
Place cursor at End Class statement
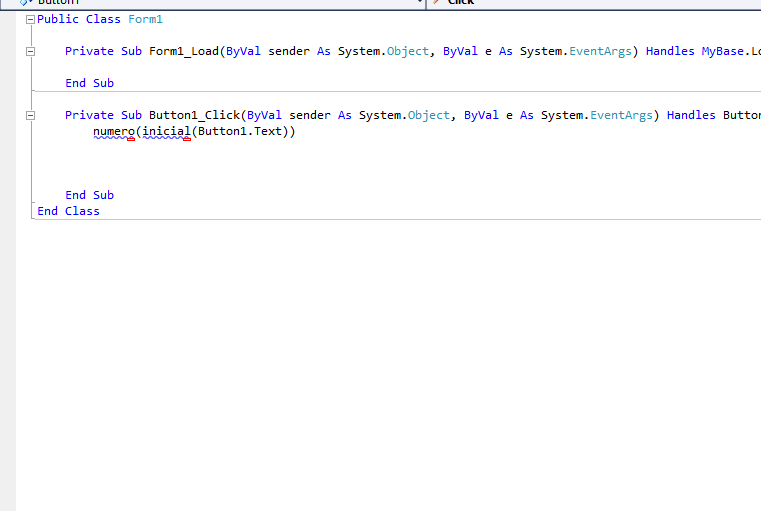[68, 211]
